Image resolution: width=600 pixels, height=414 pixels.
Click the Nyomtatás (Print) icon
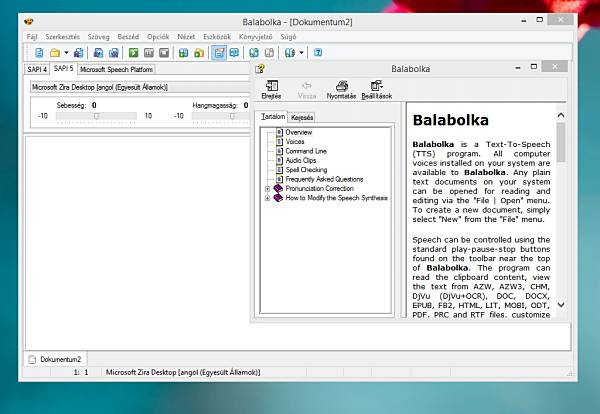pos(341,90)
